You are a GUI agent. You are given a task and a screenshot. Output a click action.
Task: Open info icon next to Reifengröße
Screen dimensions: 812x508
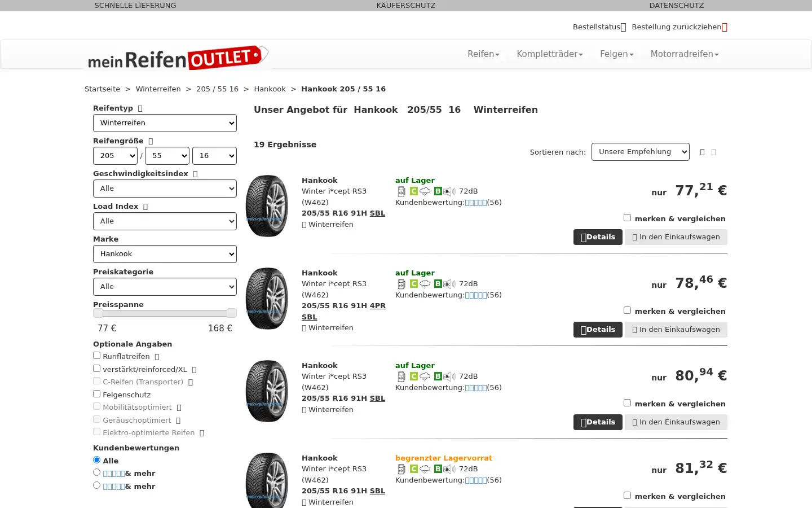point(151,141)
